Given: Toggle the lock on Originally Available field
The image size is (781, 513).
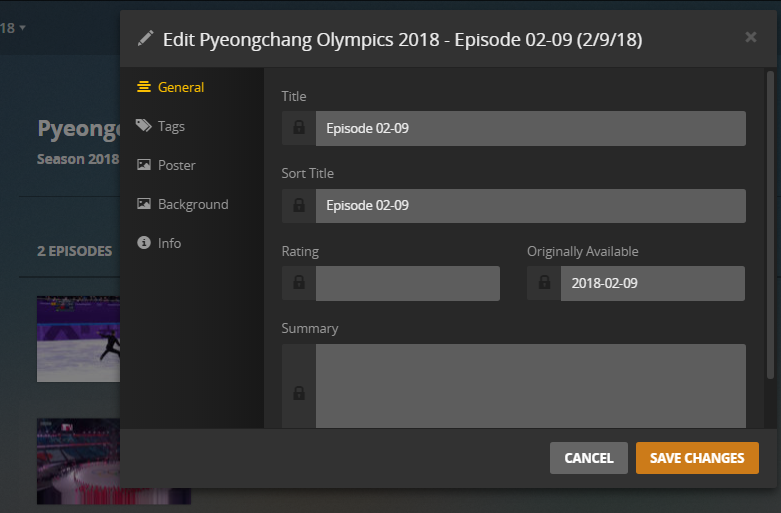Looking at the screenshot, I should [544, 283].
